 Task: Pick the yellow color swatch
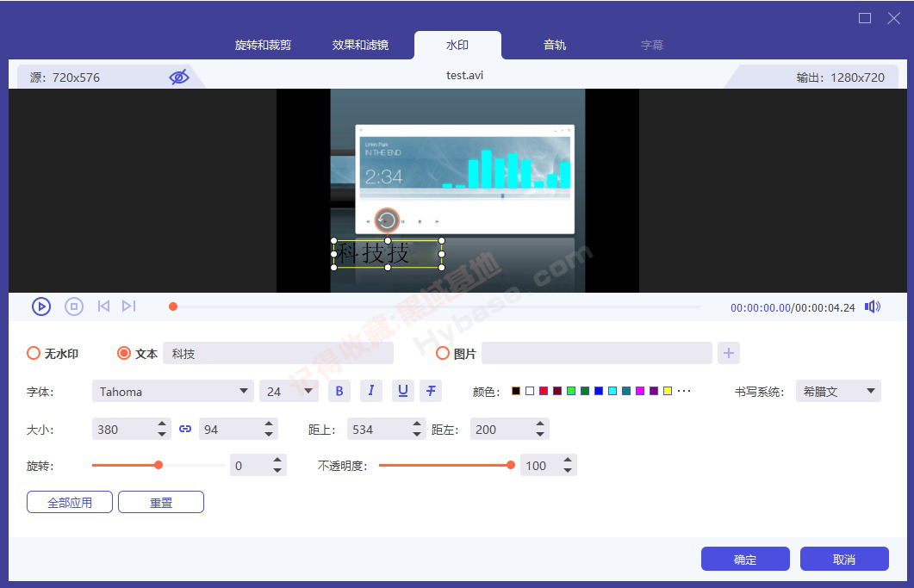pos(668,391)
